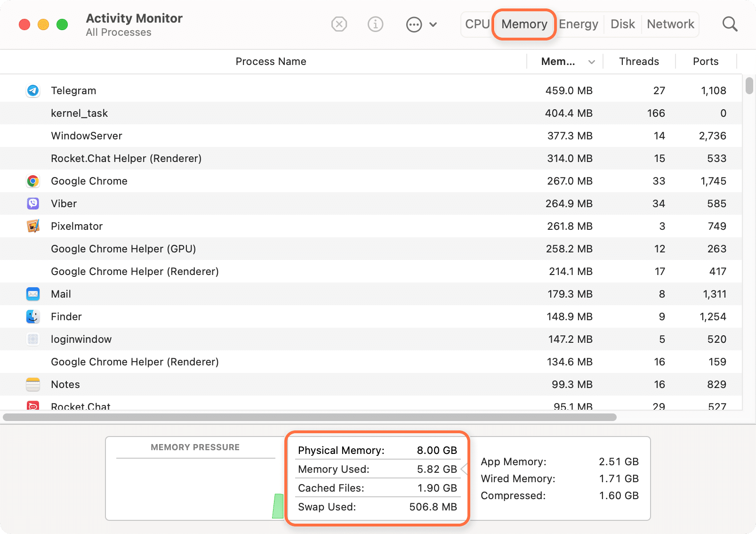Sort by the Threads column header

pos(639,62)
